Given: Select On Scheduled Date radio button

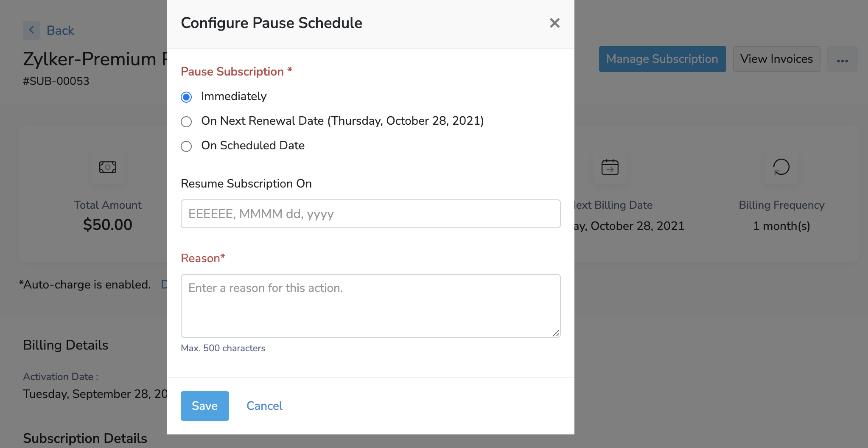Looking at the screenshot, I should (186, 146).
